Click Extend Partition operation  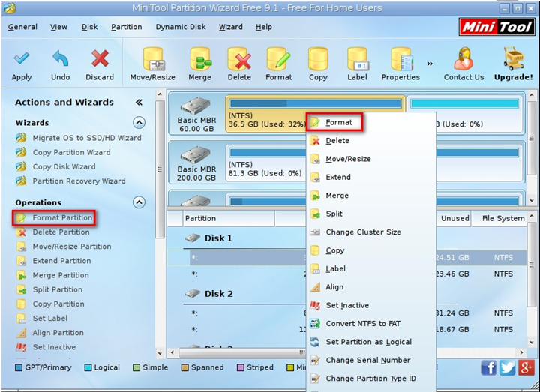coord(53,261)
